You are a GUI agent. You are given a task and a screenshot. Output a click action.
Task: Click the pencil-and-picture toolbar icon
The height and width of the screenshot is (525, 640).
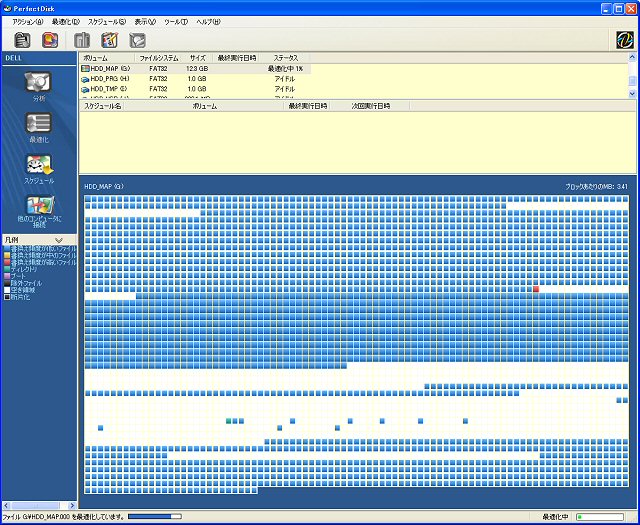109,40
